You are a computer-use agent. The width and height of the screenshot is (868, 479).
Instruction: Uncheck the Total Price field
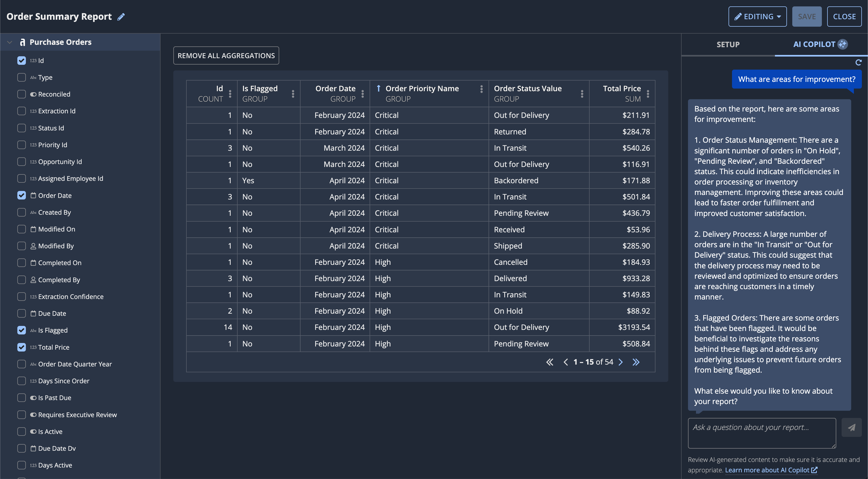[x=22, y=347]
